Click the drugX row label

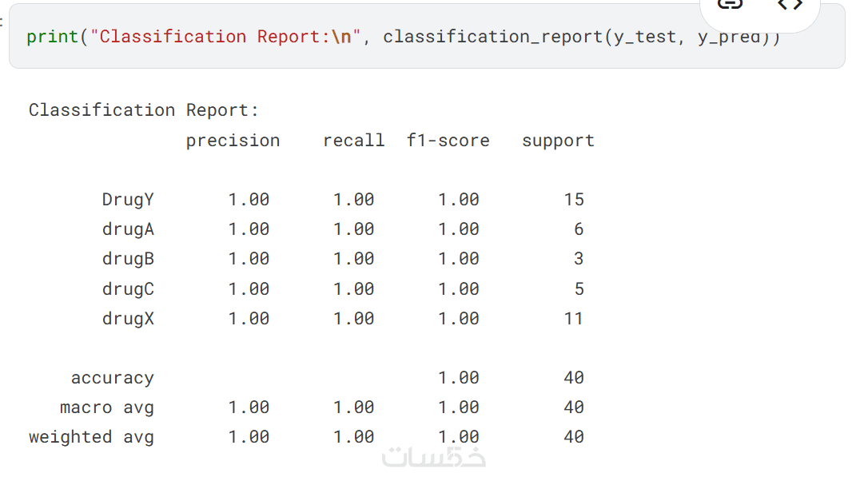click(x=128, y=318)
